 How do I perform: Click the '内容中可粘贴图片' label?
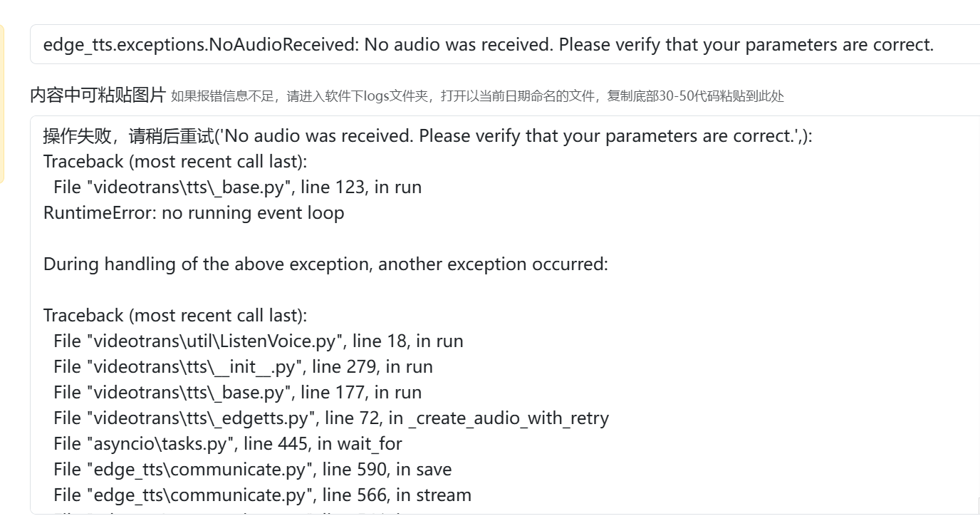(x=98, y=95)
